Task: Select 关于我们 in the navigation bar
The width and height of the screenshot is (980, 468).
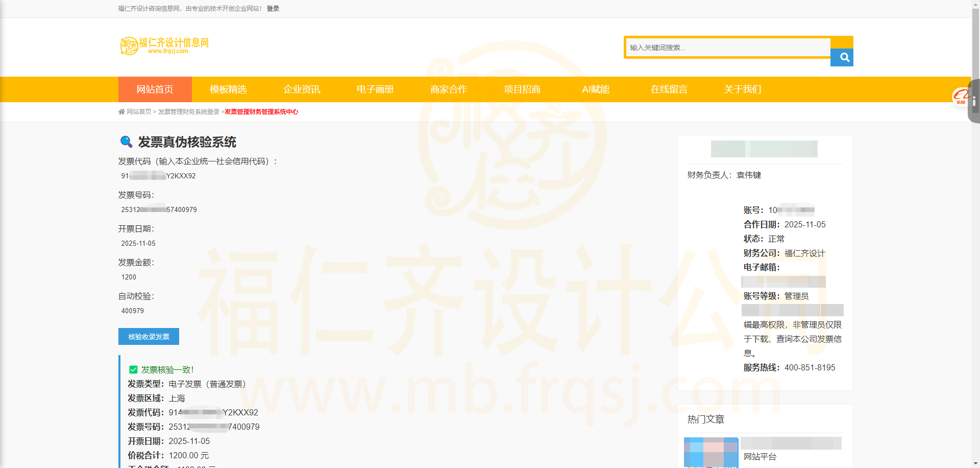Action: coord(743,89)
